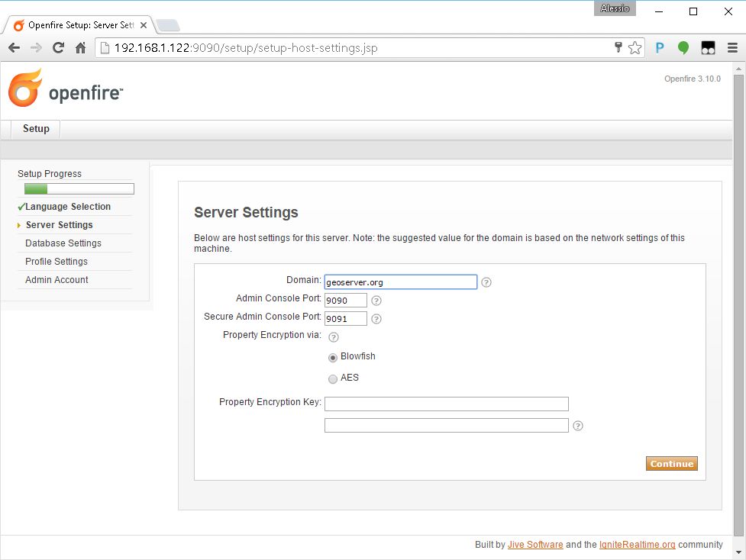Switch to the Openfire Setup browser tab
This screenshot has width=746, height=560.
coord(76,24)
